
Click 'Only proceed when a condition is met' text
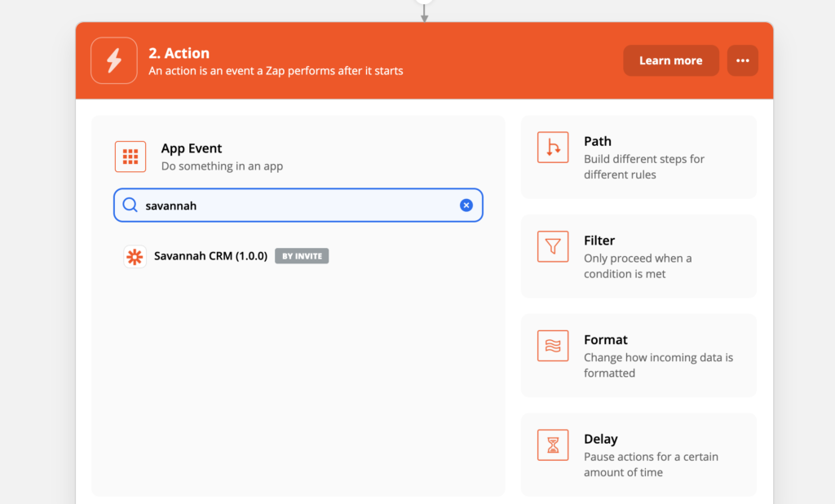pos(638,266)
